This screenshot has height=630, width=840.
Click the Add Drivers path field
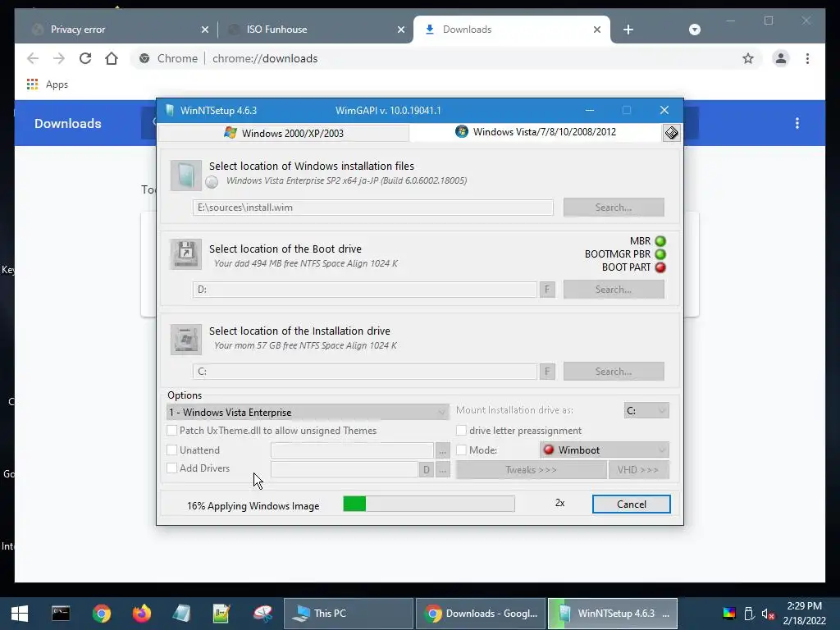[x=345, y=470]
